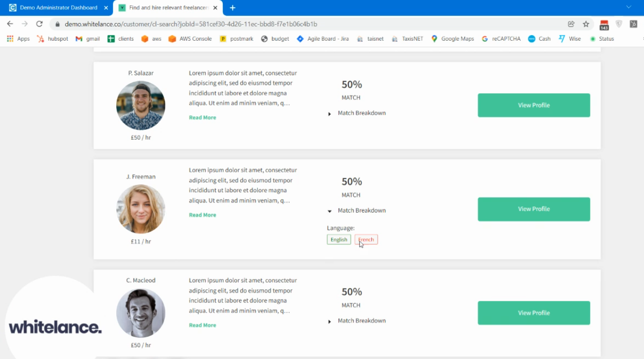This screenshot has height=359, width=644.
Task: Click P. Salazar's £50 / hr rate
Action: pyautogui.click(x=141, y=138)
